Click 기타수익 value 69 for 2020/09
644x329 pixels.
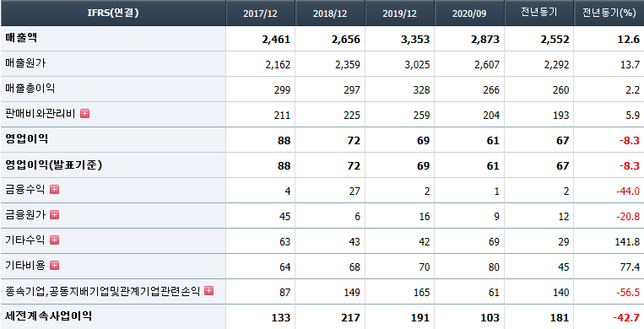[494, 242]
